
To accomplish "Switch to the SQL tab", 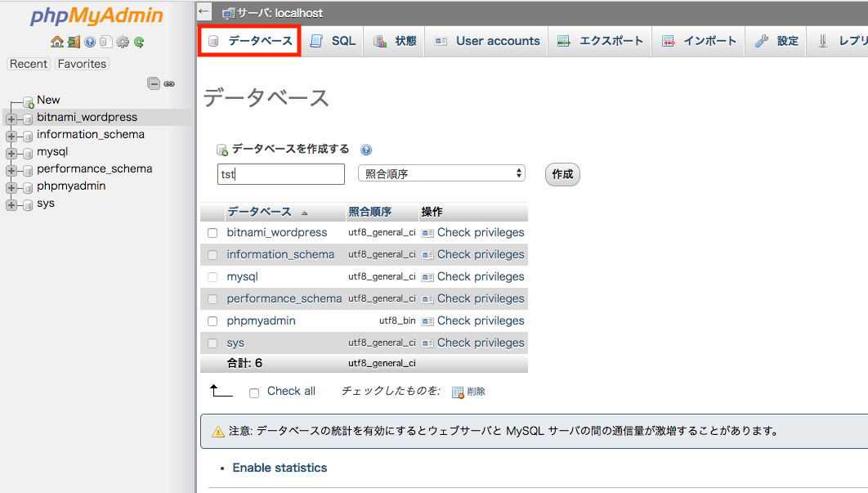I will coord(333,41).
